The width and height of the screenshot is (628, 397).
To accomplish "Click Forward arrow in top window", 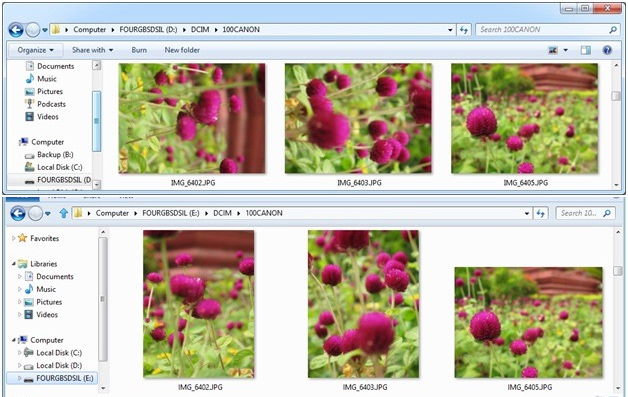I will 33,30.
